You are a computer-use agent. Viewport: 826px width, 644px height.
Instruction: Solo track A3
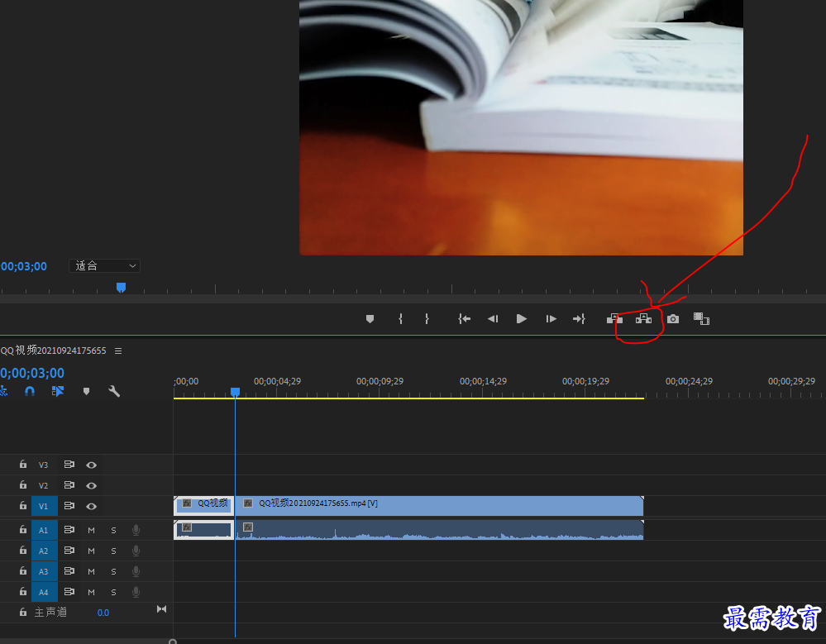pyautogui.click(x=114, y=571)
